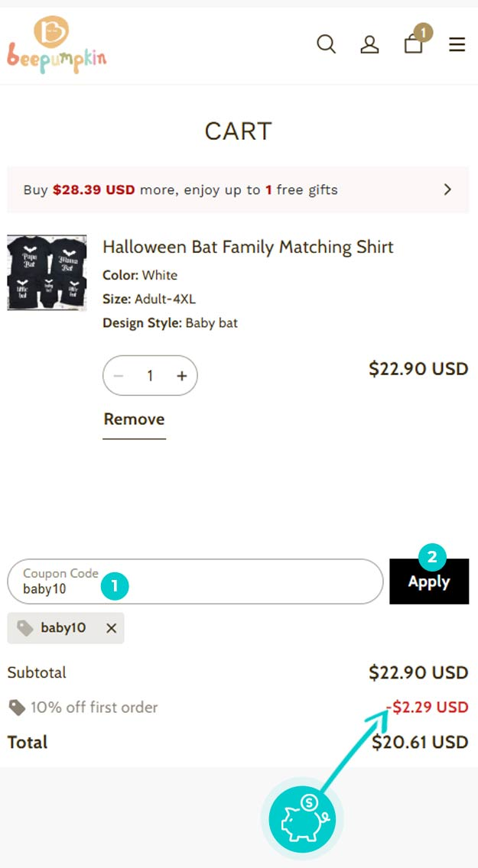Open the user account icon
This screenshot has height=868, width=478.
point(369,44)
